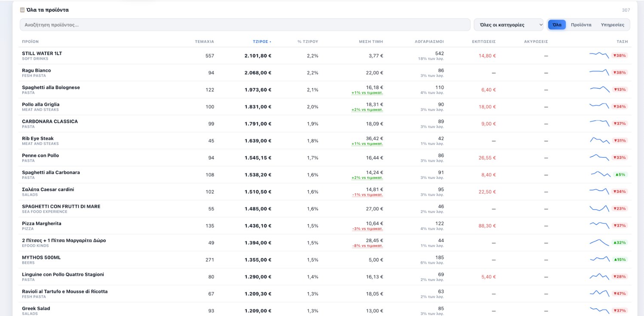Viewport: 644px width, 316px height.
Task: Sort by the ΛΟΓΑΡΙΑΣΜΟΙ column header
Action: tap(429, 42)
